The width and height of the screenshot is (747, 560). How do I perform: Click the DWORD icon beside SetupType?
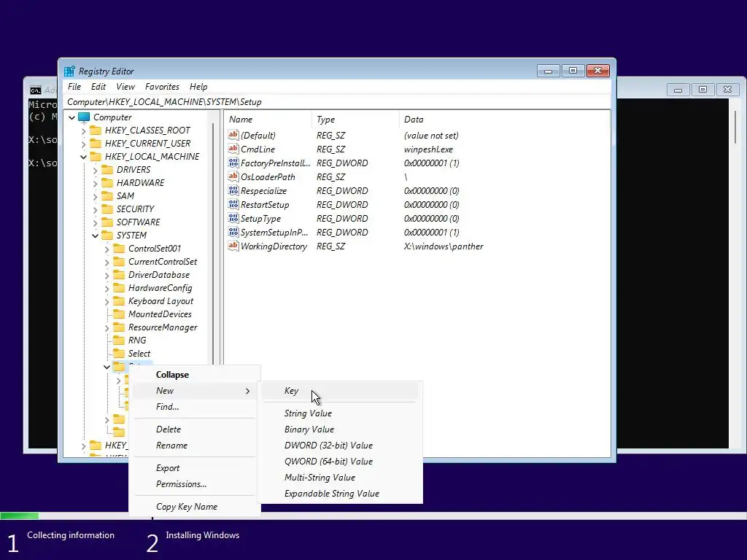(233, 218)
